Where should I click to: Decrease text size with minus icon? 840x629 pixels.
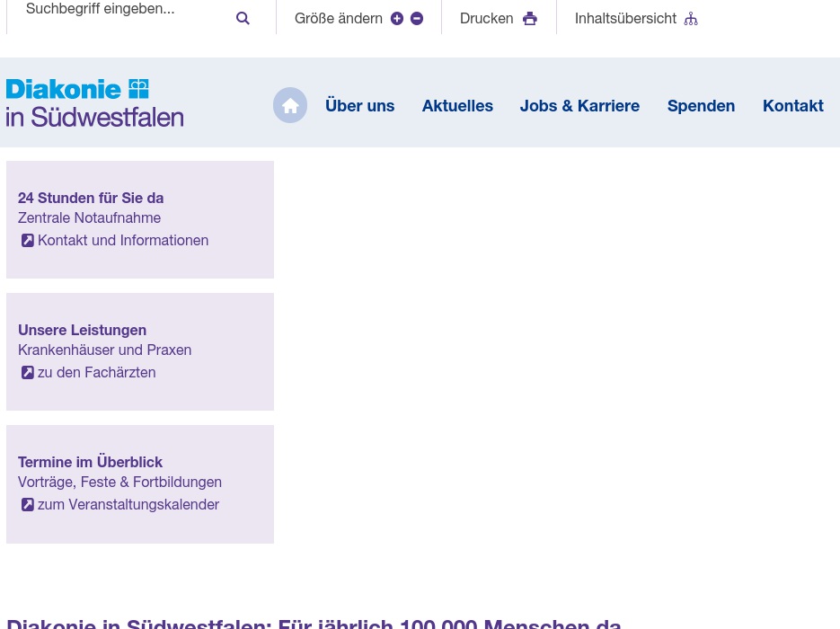coord(417,18)
